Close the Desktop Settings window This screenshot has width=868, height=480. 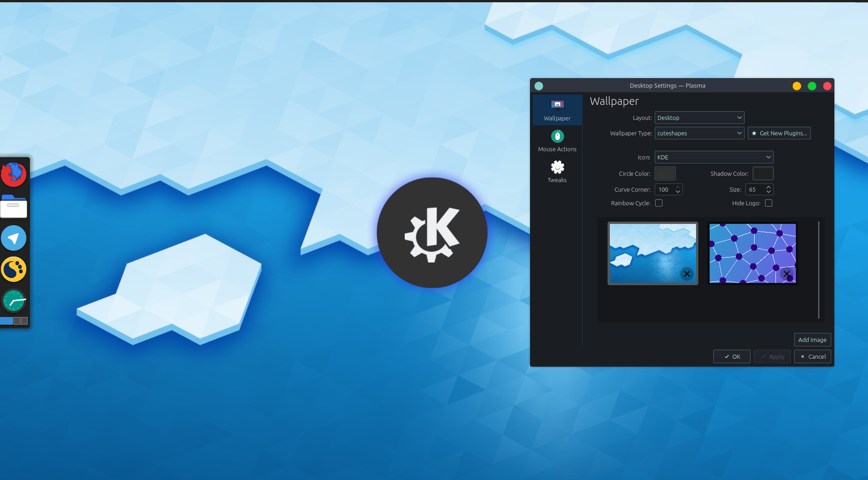tap(827, 86)
